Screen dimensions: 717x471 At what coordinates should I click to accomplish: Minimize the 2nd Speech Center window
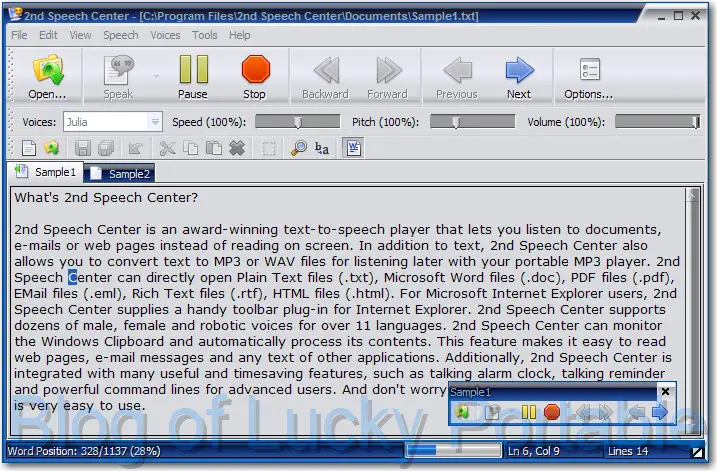click(x=661, y=17)
